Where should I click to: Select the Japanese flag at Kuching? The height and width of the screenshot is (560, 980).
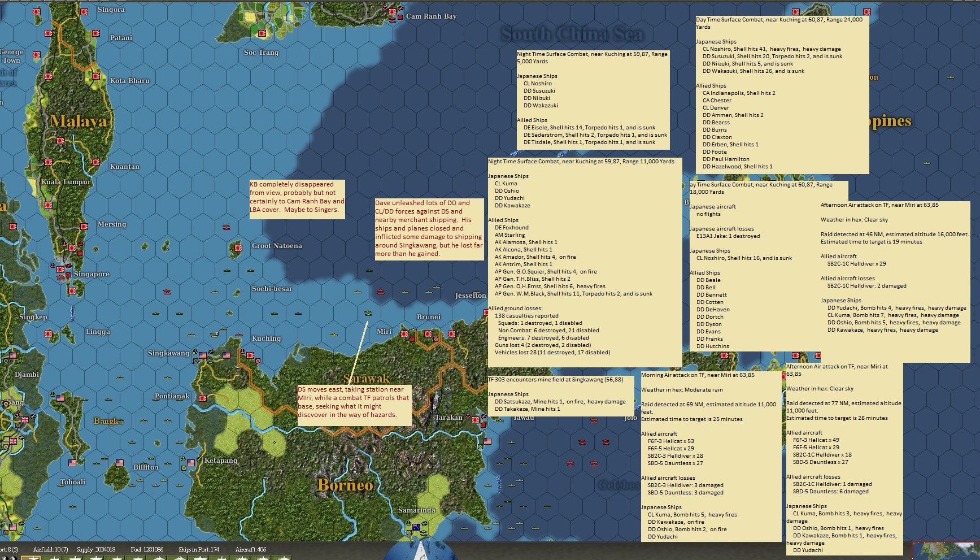[249, 355]
